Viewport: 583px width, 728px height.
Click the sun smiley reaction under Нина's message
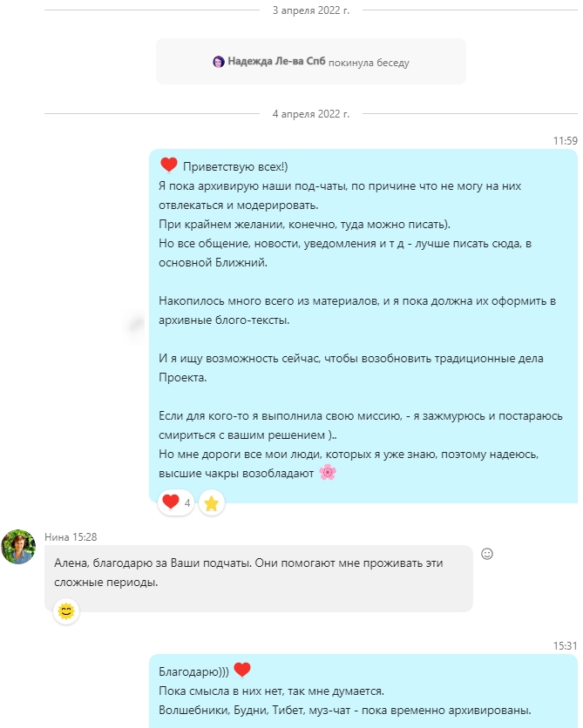(x=66, y=611)
